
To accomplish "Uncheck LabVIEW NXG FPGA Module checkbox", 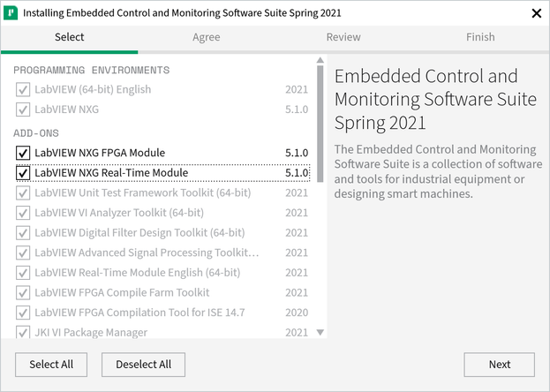I will pyautogui.click(x=23, y=153).
